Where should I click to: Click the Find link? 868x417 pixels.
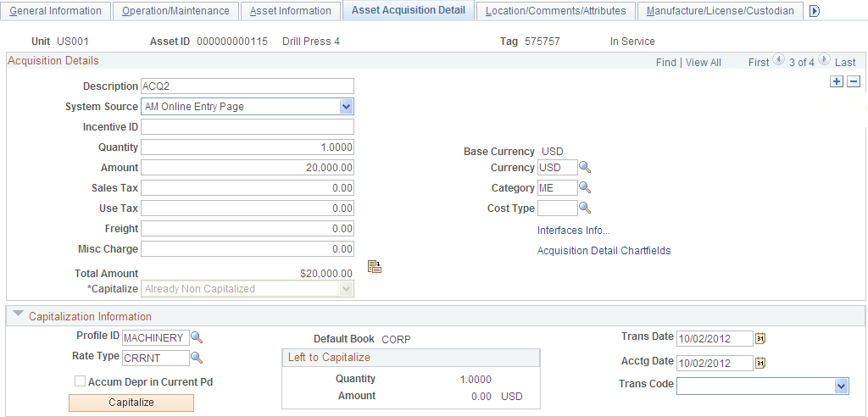pos(666,63)
